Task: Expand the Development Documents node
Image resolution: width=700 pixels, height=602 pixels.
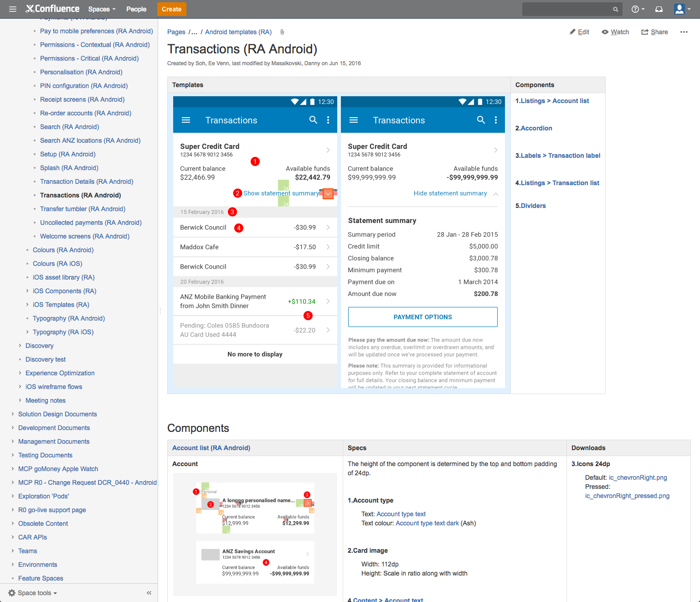Action: tap(13, 428)
